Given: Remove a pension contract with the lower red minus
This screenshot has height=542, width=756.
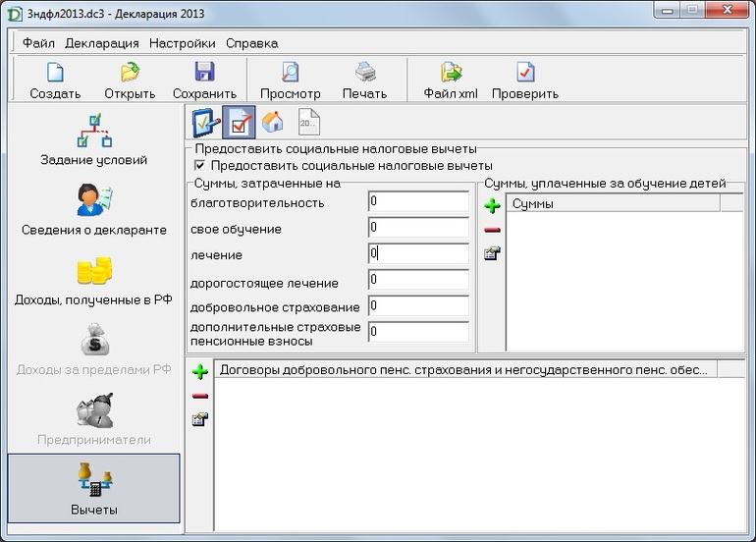Looking at the screenshot, I should [x=200, y=396].
